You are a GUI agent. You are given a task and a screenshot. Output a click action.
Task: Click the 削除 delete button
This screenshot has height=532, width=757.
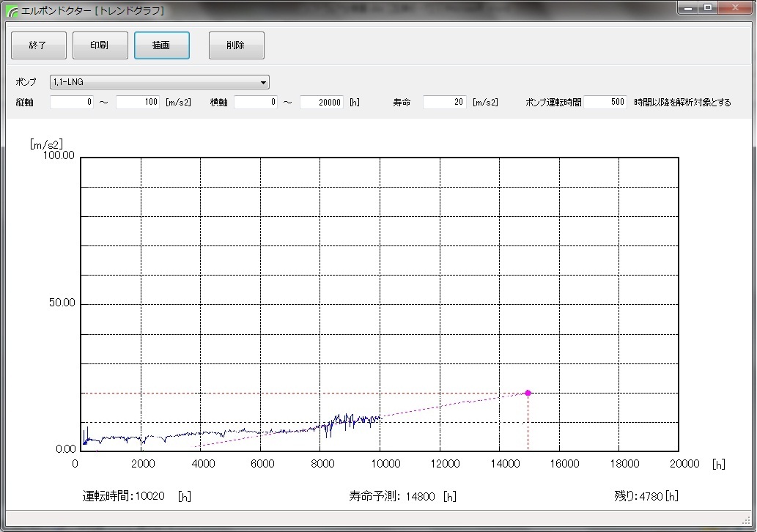click(x=236, y=45)
